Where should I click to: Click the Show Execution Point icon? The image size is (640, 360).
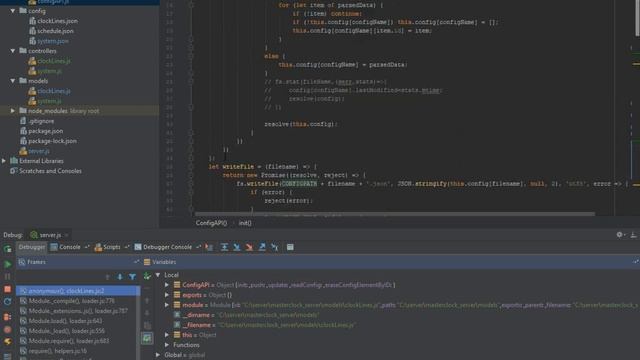click(x=209, y=247)
